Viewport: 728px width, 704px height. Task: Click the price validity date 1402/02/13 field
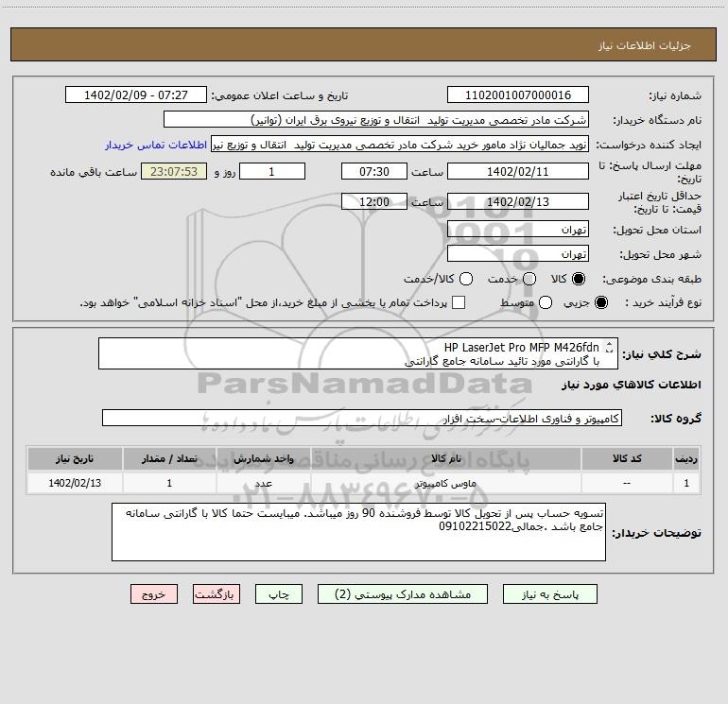click(518, 201)
